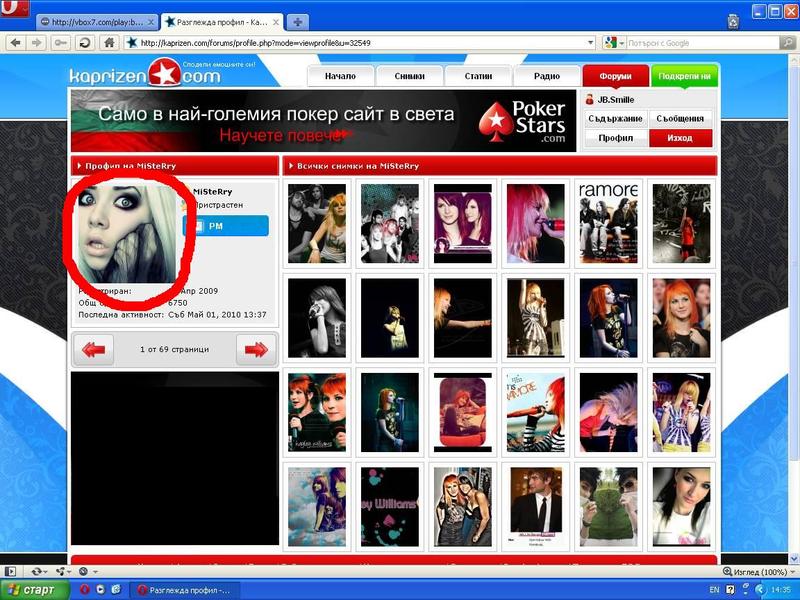Close the vbox7.com tab

[x=151, y=22]
